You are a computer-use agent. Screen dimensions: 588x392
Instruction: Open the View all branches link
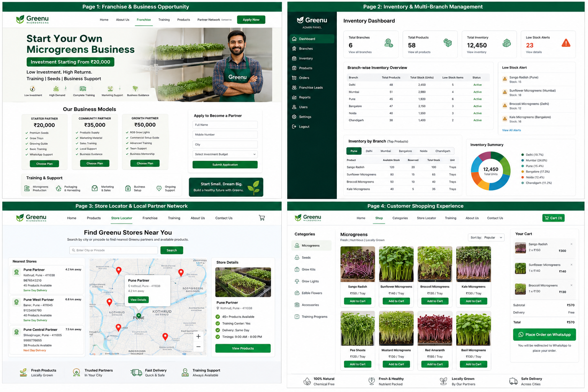(x=360, y=52)
